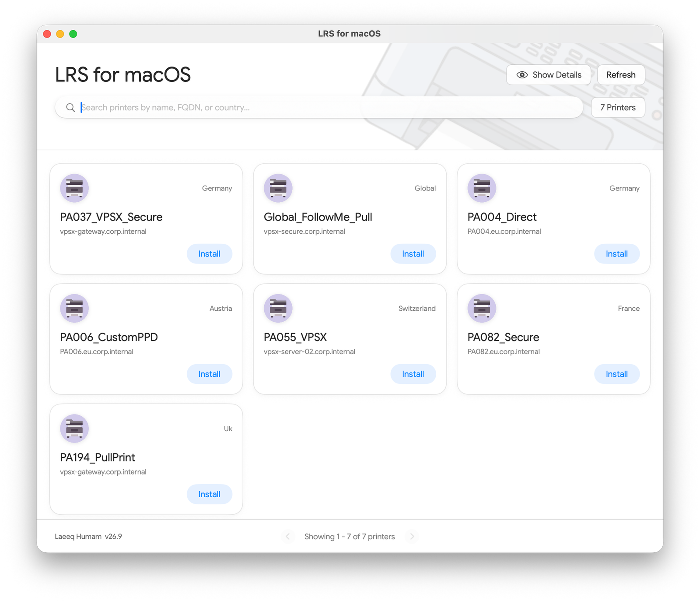Screen dimensions: 700x601
Task: Click PA004.eu.corp.internal address text
Action: (x=504, y=232)
